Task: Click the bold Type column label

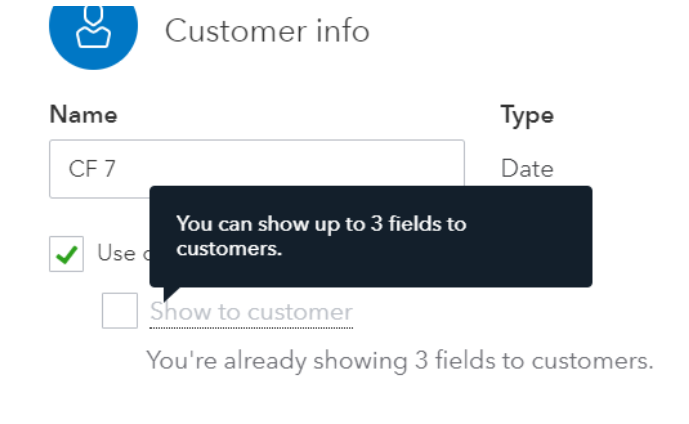Action: click(x=527, y=115)
